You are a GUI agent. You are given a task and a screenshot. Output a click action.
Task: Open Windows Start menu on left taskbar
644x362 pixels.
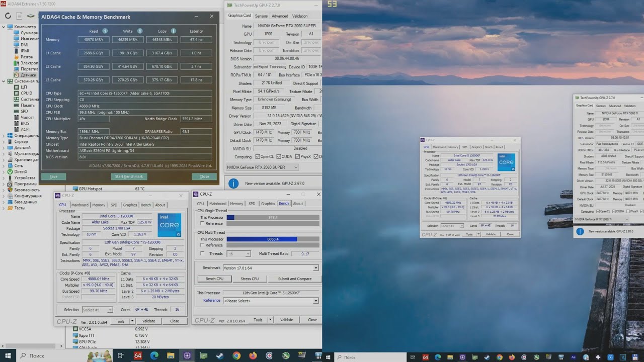[8, 355]
